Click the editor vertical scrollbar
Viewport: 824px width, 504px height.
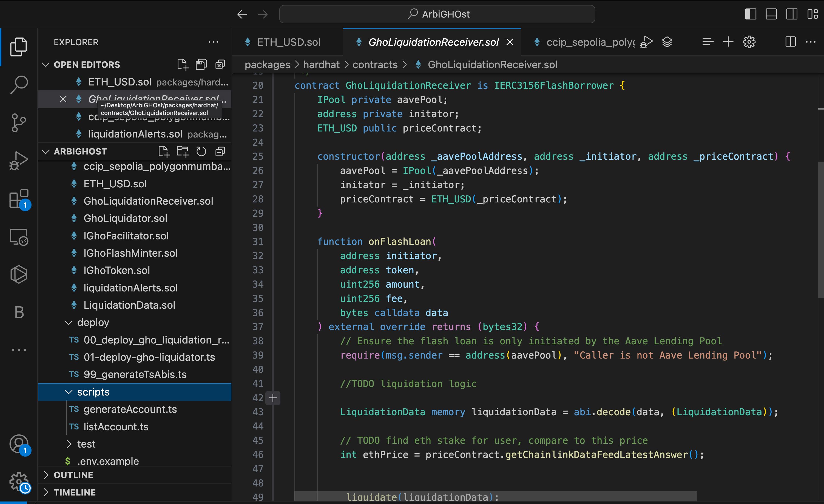pyautogui.click(x=821, y=230)
